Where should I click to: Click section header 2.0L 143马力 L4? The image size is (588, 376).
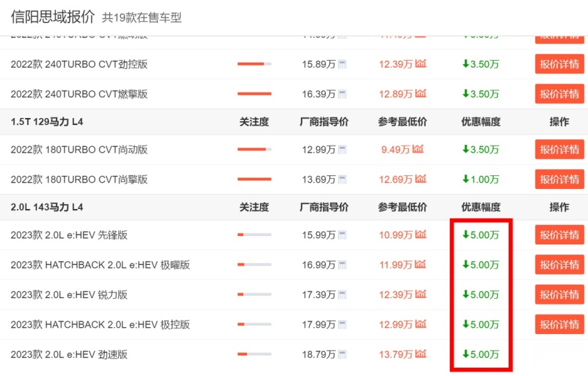[x=47, y=207]
